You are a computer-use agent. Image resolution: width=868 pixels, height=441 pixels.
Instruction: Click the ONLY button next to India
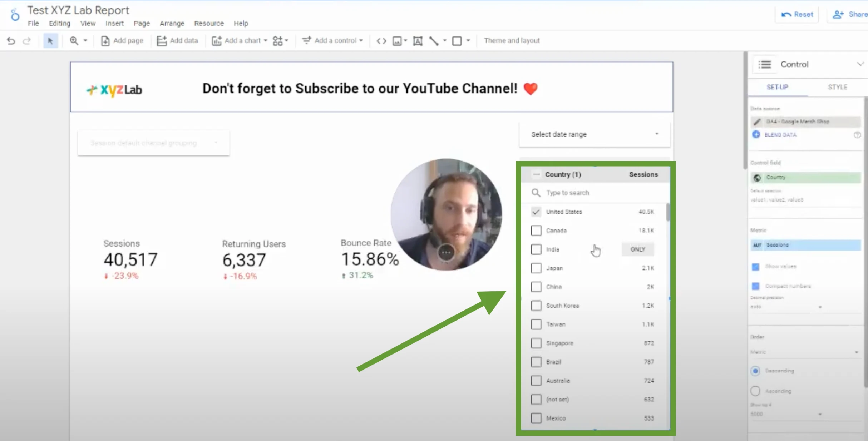click(637, 249)
